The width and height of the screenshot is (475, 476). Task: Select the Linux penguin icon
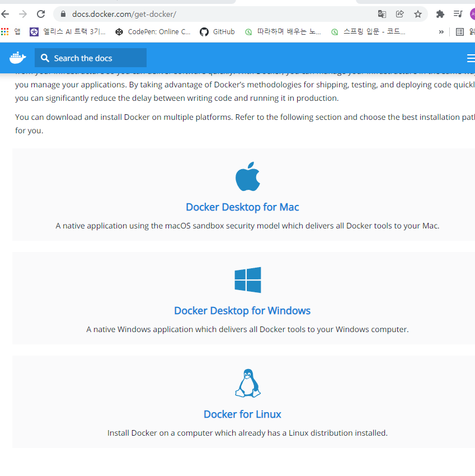248,383
